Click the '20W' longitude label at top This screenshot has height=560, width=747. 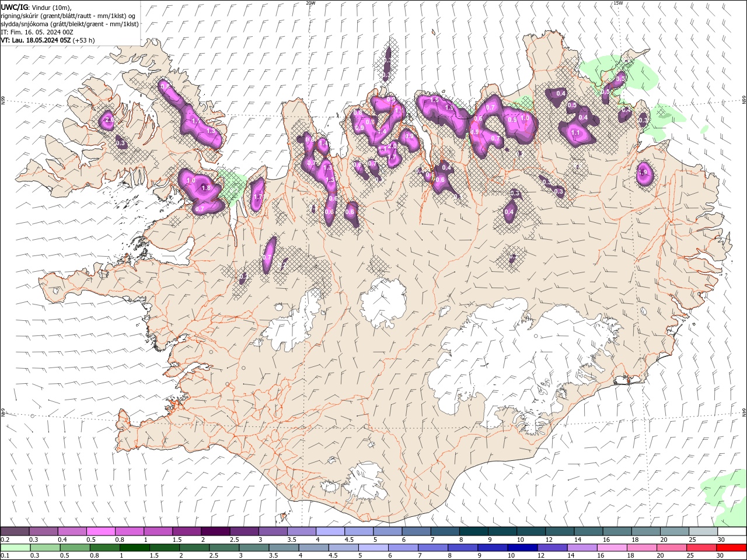(310, 3)
